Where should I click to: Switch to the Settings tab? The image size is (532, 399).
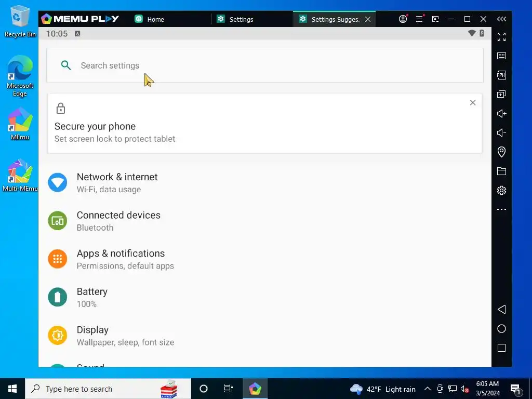(x=252, y=19)
